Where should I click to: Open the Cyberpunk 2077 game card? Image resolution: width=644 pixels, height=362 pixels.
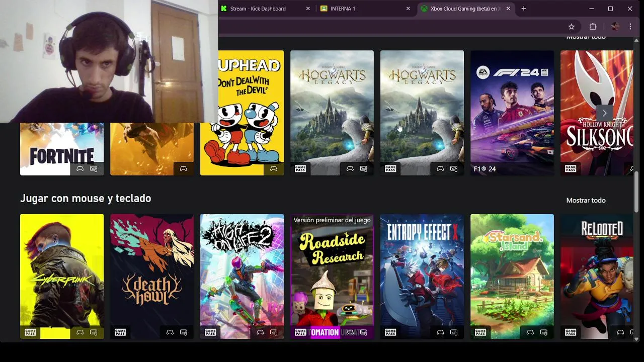[x=62, y=277]
